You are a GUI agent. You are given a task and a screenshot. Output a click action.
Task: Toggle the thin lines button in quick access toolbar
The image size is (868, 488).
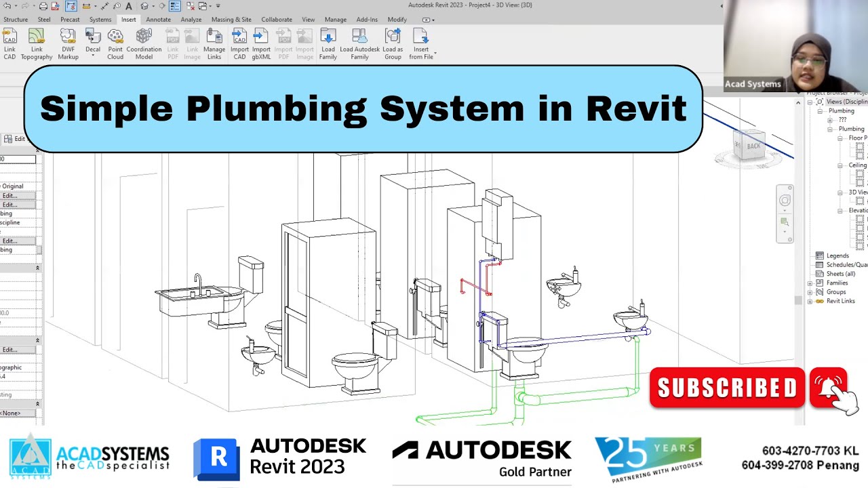coord(175,6)
